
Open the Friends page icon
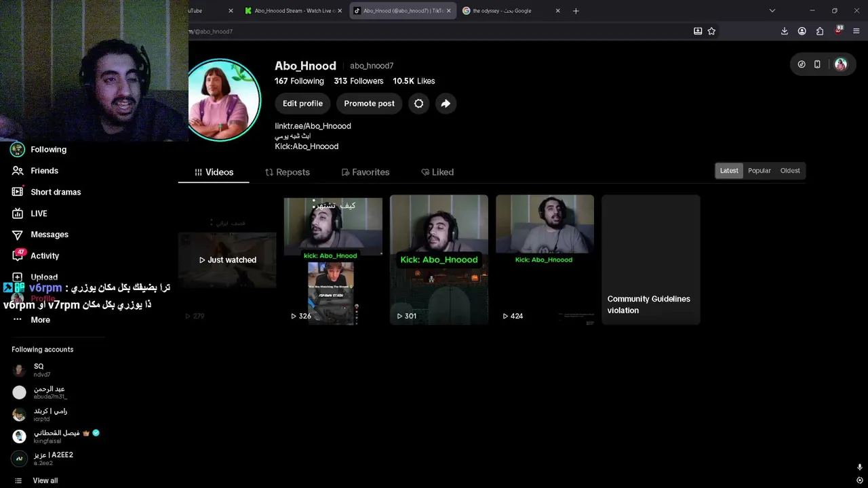[18, 171]
